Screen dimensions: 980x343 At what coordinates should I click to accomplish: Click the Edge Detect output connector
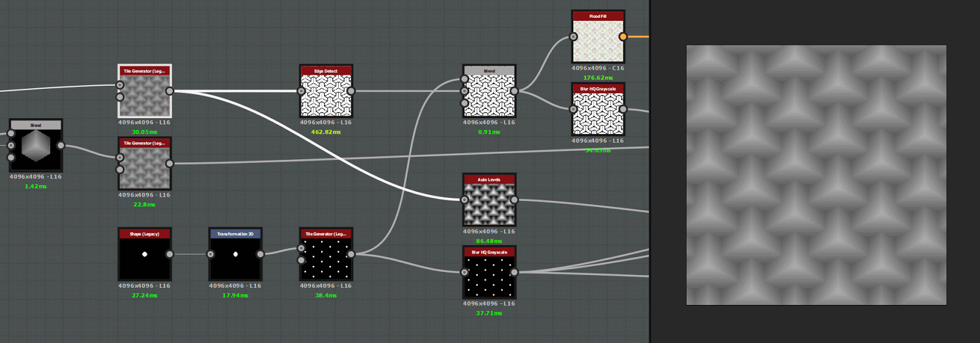pos(351,91)
